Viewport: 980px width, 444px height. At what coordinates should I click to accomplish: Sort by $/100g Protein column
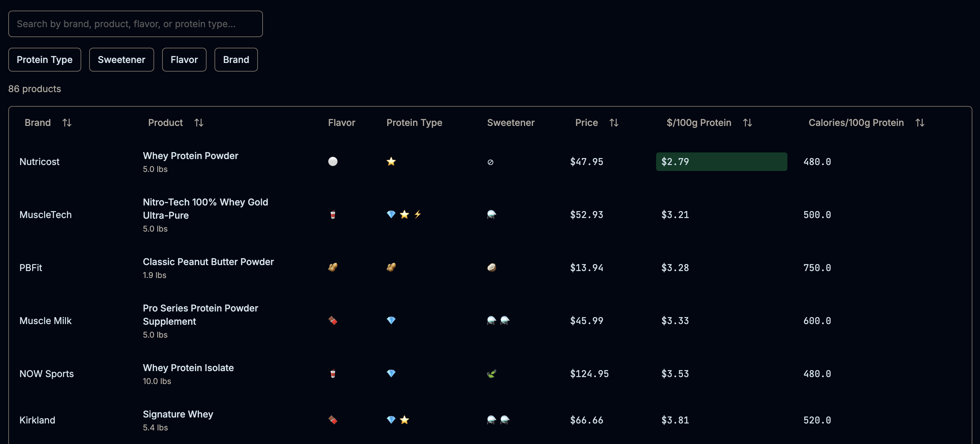tap(747, 122)
